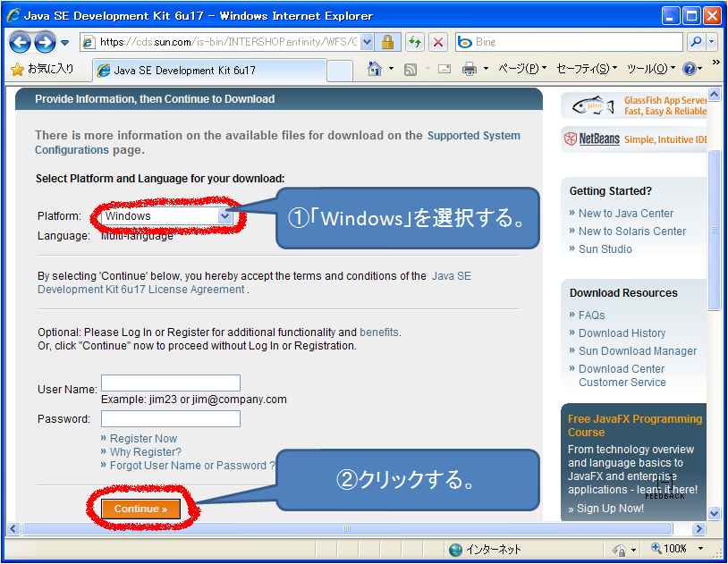Image resolution: width=728 pixels, height=564 pixels.
Task: Click Forgot User Name or Password link
Action: [x=192, y=466]
